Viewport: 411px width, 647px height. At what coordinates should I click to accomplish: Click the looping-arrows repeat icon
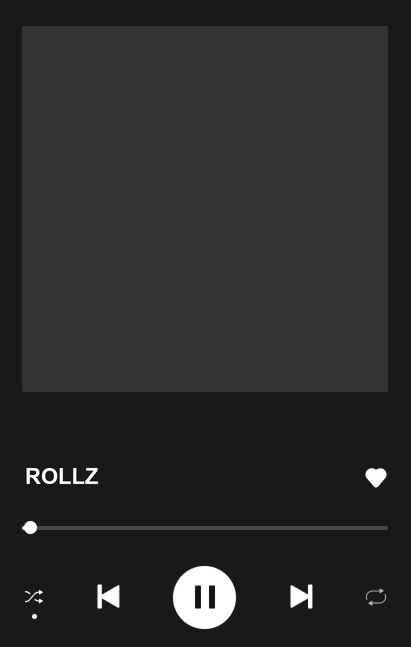(376, 597)
